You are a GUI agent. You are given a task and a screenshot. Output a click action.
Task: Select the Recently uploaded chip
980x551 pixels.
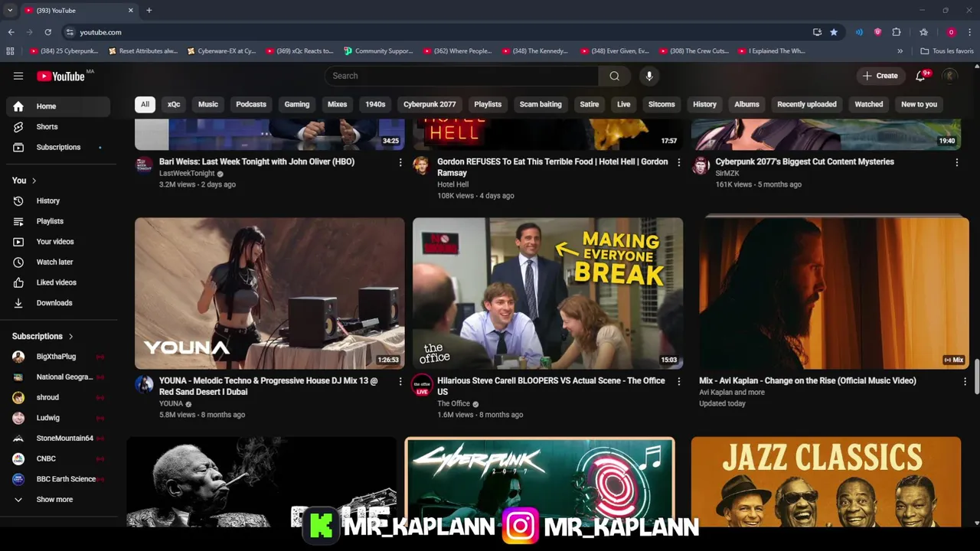click(x=807, y=104)
